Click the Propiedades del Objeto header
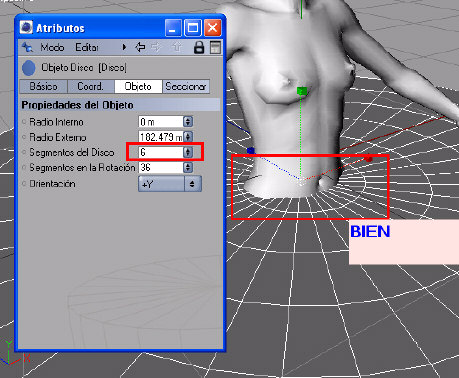 click(120, 105)
